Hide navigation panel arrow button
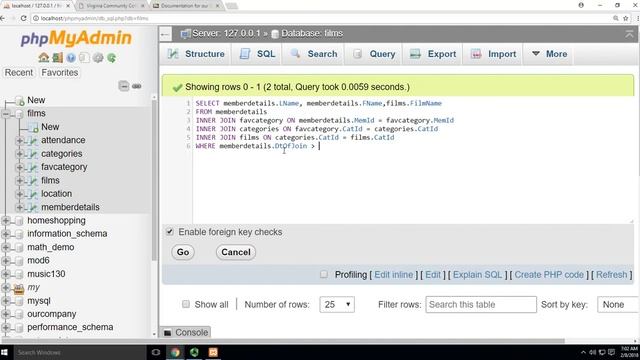 [x=165, y=34]
